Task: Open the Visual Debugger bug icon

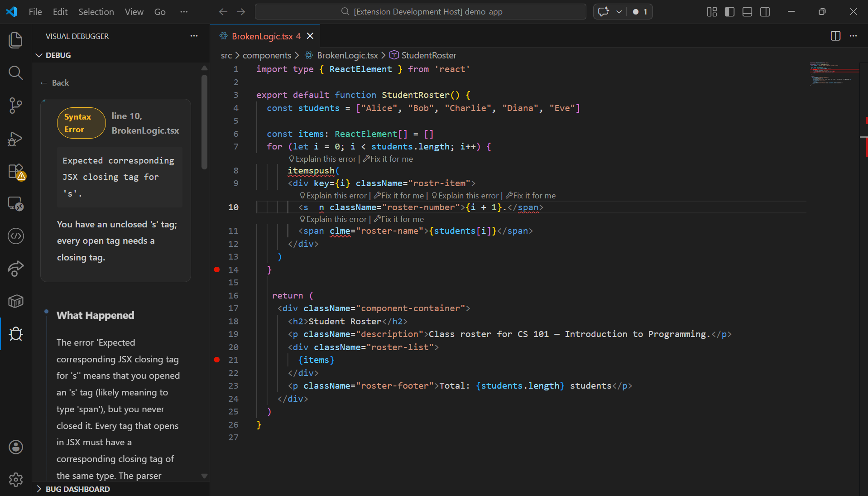Action: pyautogui.click(x=16, y=334)
